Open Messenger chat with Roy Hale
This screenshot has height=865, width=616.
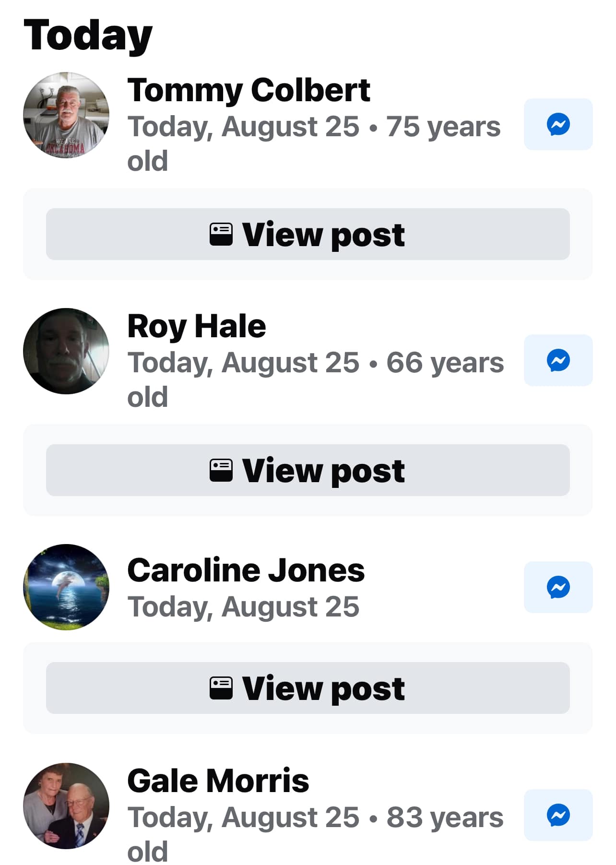558,360
